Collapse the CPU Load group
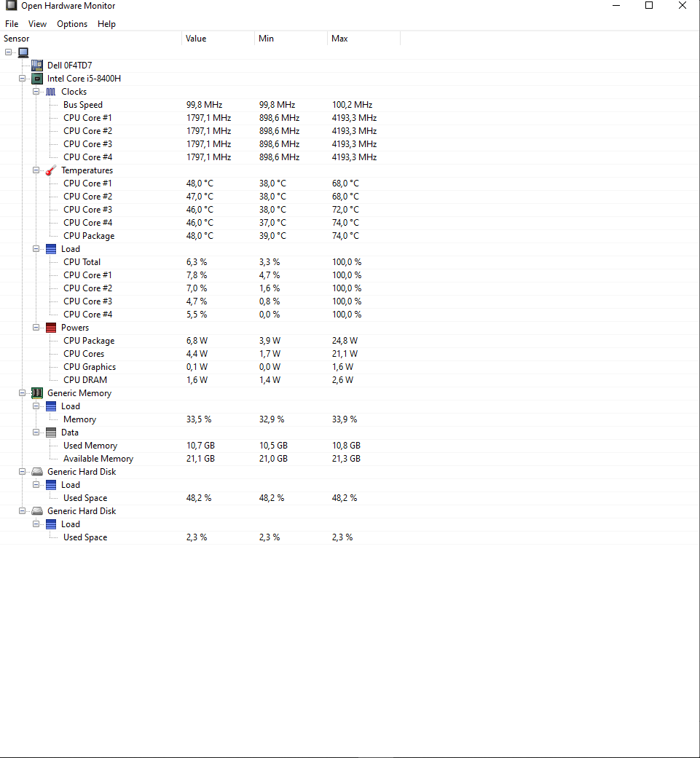 [36, 249]
